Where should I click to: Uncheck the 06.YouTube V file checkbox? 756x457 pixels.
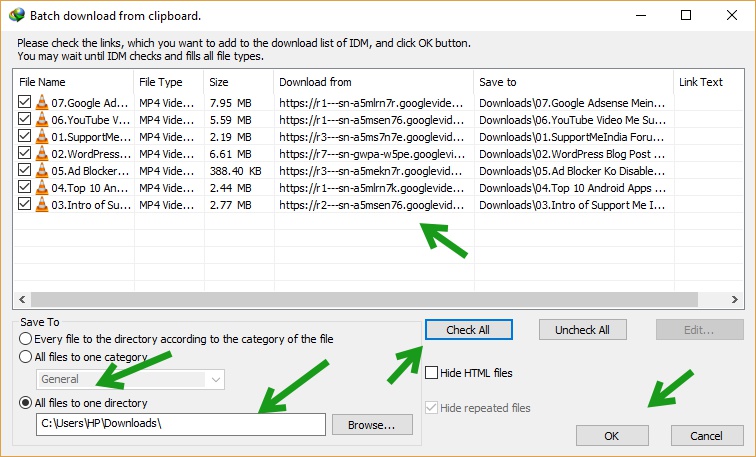(x=25, y=119)
